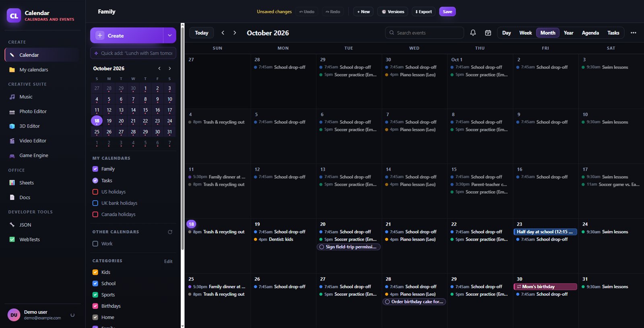Click the Export button
The height and width of the screenshot is (328, 644).
pyautogui.click(x=423, y=12)
